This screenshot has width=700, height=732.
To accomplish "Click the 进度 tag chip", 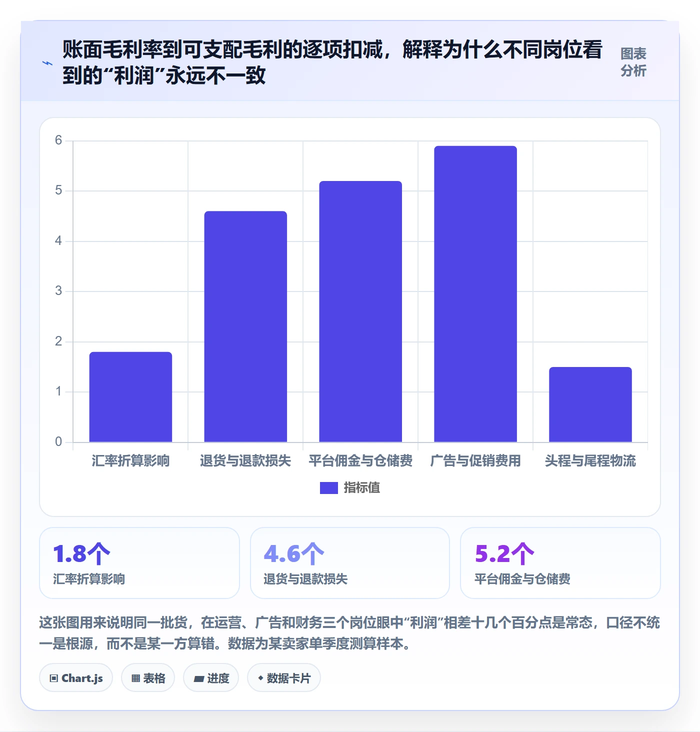I will tap(211, 678).
